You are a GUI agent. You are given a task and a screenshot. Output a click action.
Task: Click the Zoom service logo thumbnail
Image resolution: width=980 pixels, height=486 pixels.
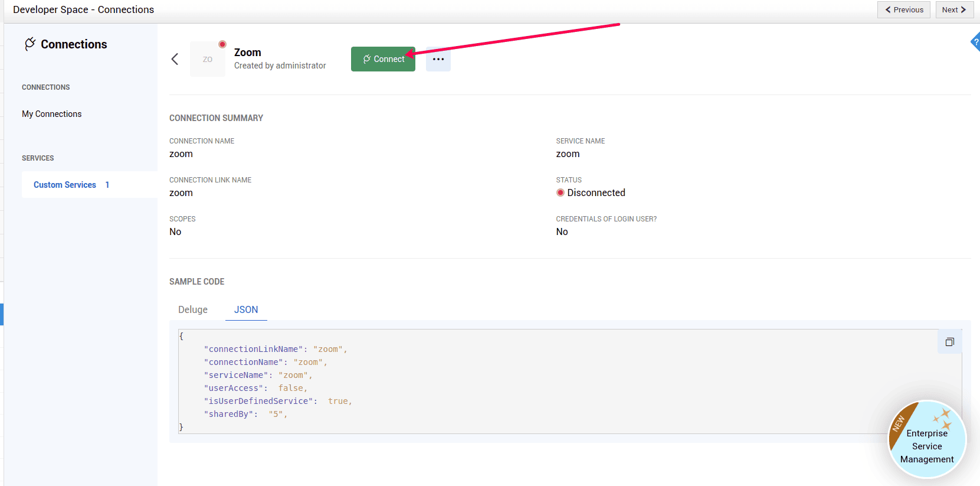pyautogui.click(x=208, y=59)
